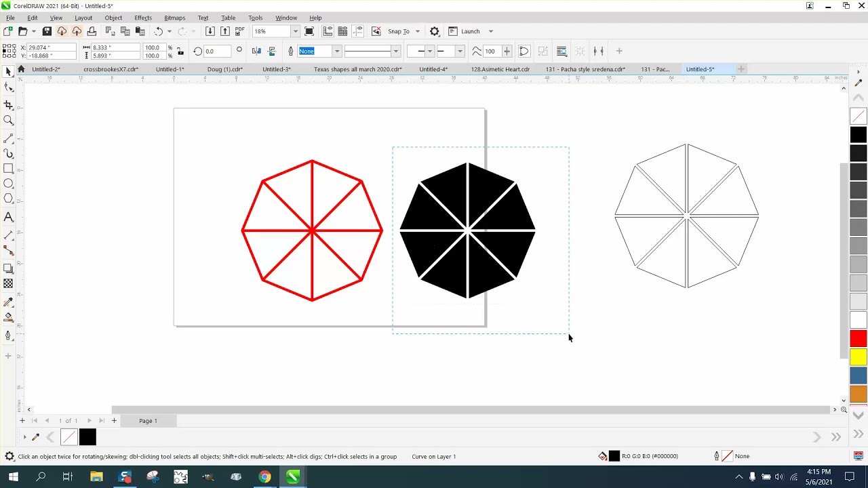Select the red swatch in the palette
868x488 pixels.
click(859, 338)
